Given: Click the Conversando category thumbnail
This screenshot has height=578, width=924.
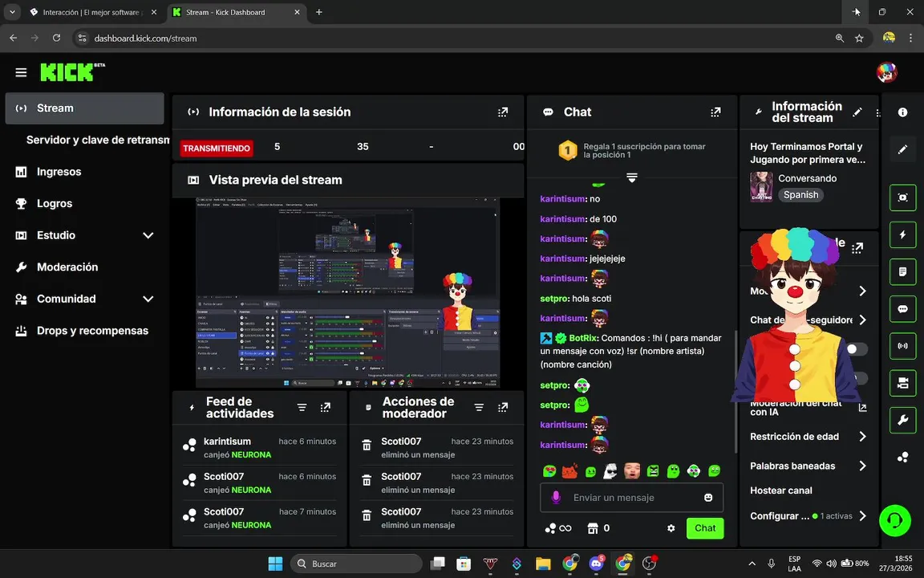Looking at the screenshot, I should (x=760, y=186).
